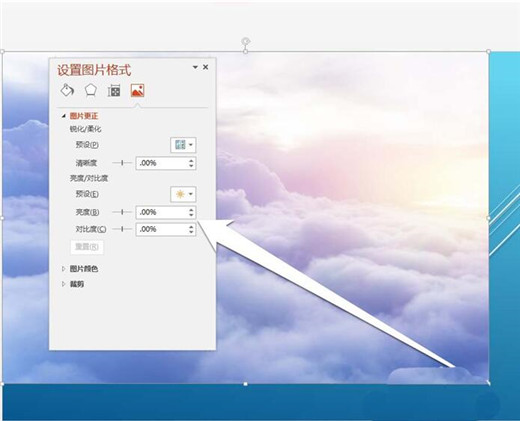Expand the 图片颜色 section
The image size is (520, 421).
tap(63, 269)
